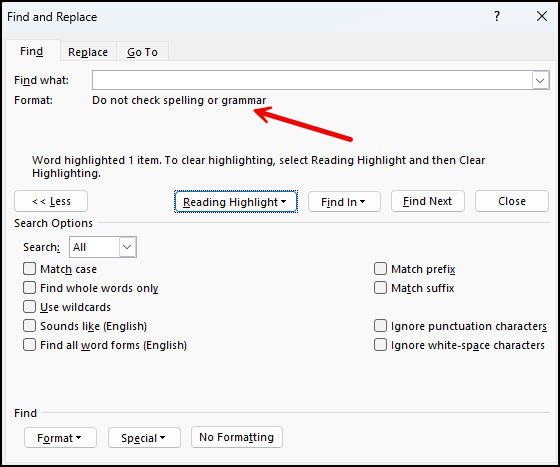Open the Format dropdown button
Screen dimensions: 560x467
60,437
